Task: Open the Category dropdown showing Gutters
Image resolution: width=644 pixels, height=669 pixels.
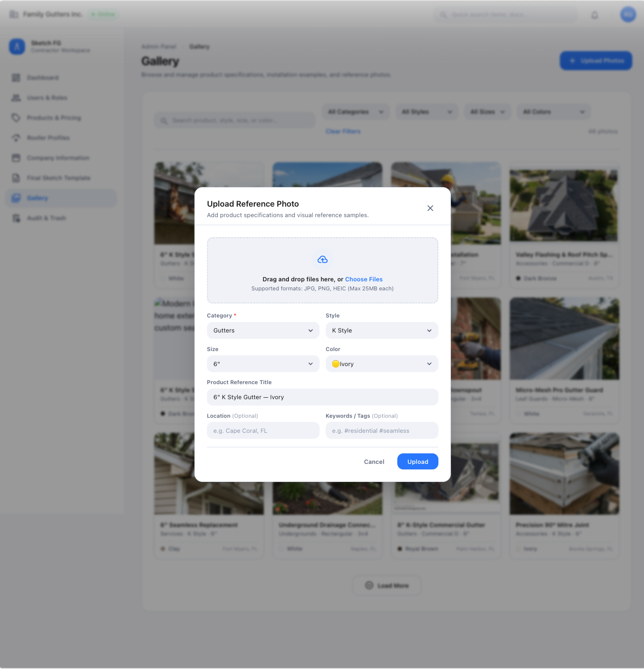Action: coord(263,330)
